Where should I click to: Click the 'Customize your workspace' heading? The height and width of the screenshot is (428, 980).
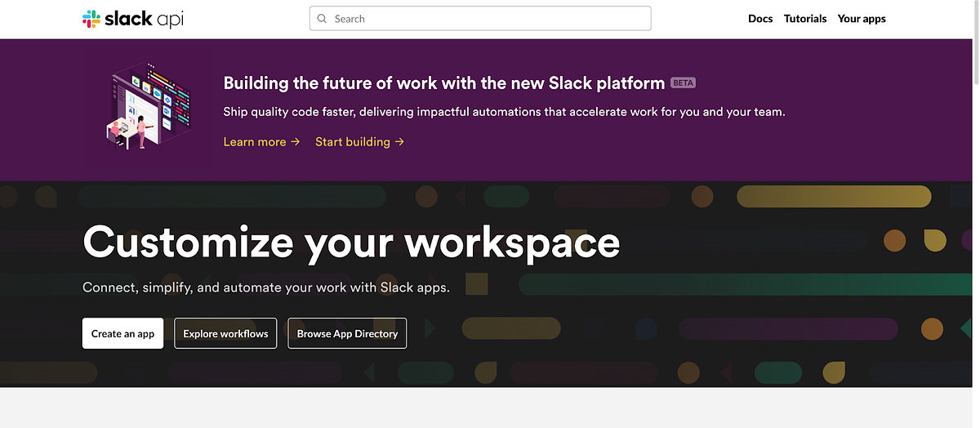coord(351,243)
